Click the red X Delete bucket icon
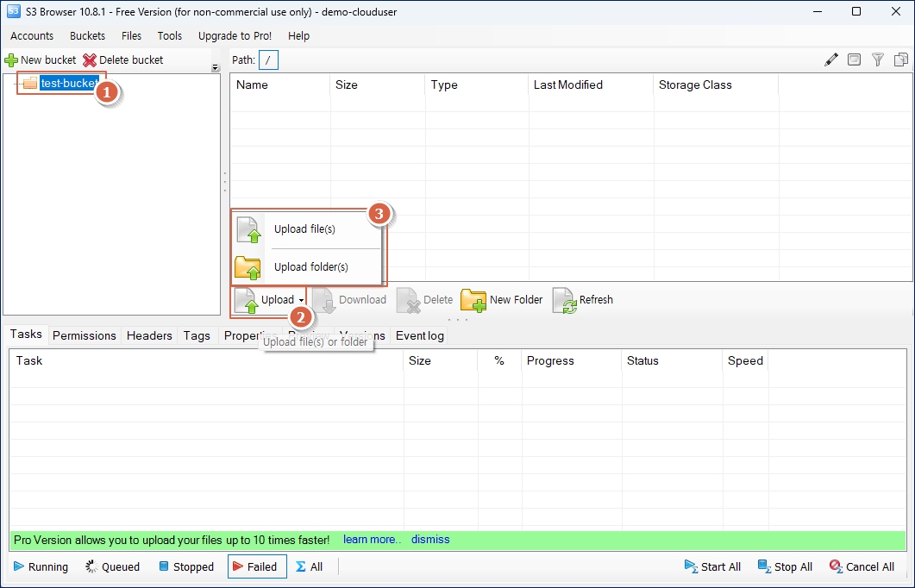Image resolution: width=915 pixels, height=588 pixels. click(x=90, y=60)
